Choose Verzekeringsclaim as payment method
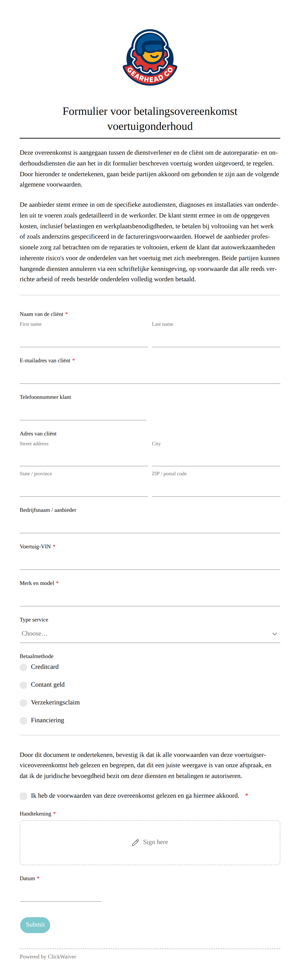 click(x=24, y=703)
